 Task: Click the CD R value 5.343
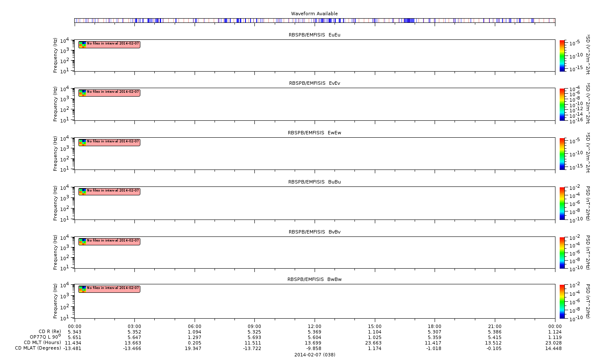[x=75, y=332]
